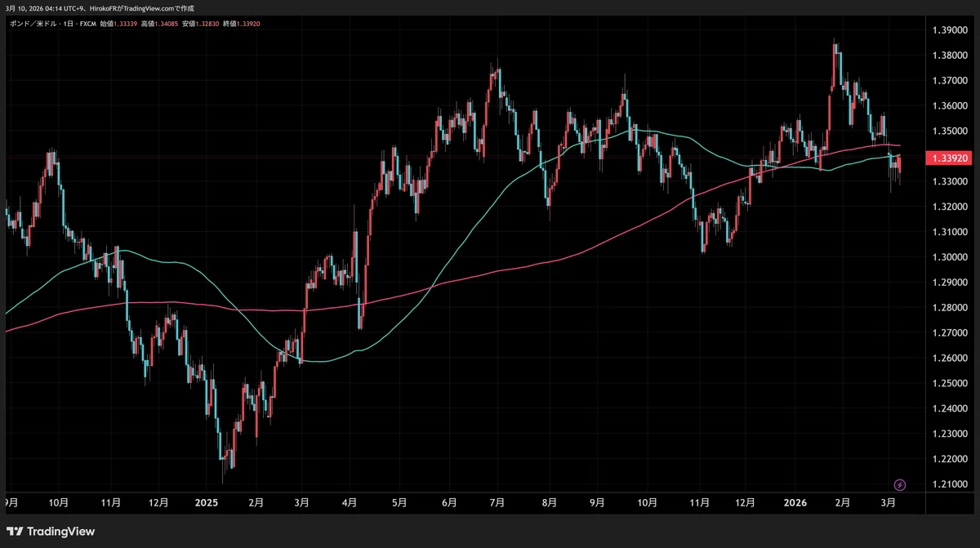Image resolution: width=980 pixels, height=548 pixels.
Task: Click the 1.22000 price axis label
Action: (948, 460)
